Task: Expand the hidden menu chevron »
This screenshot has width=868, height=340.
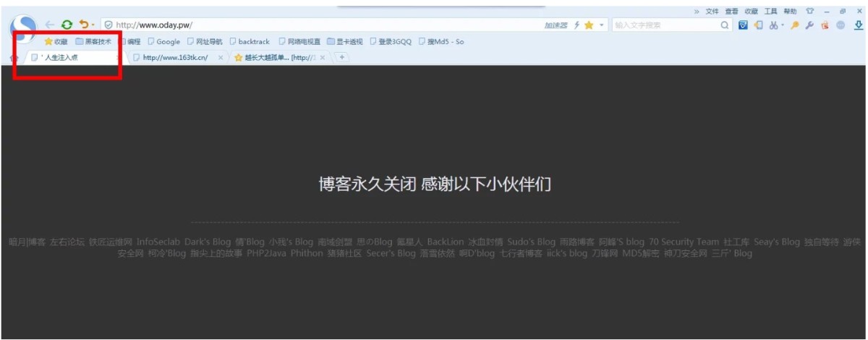Action: coord(697,11)
